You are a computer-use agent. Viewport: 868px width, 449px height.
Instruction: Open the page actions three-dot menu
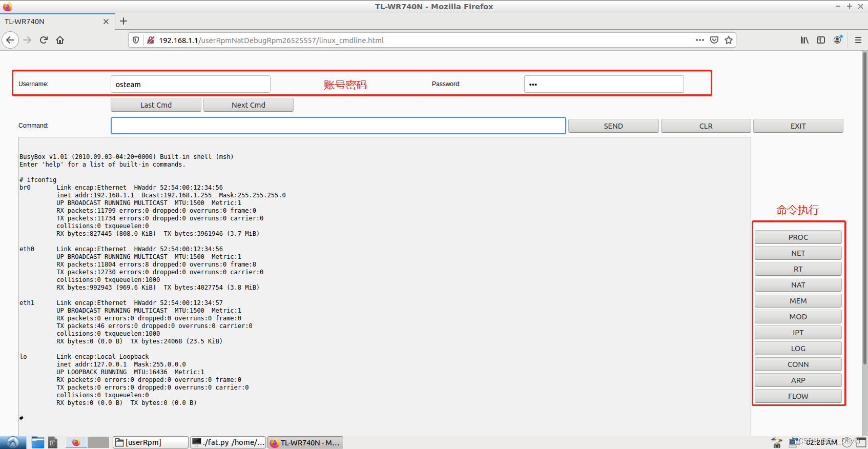700,40
